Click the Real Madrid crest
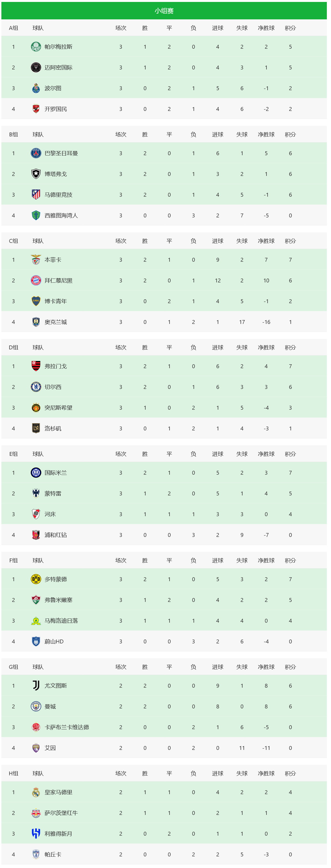The image size is (331, 868). (x=36, y=792)
